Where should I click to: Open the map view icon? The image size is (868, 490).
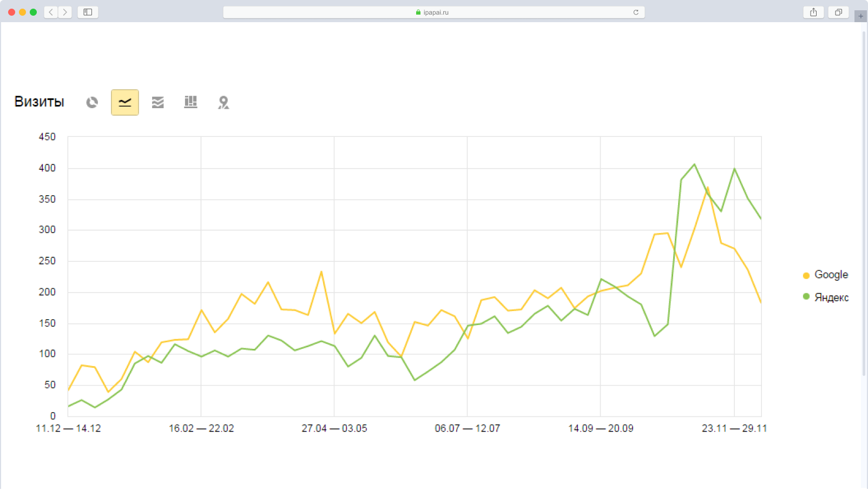coord(223,102)
